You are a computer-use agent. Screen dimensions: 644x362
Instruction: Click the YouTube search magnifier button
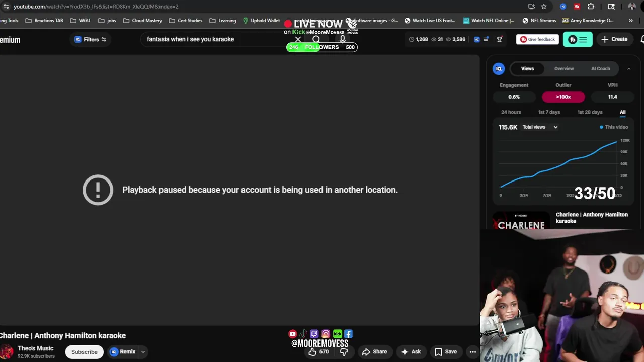(x=316, y=39)
